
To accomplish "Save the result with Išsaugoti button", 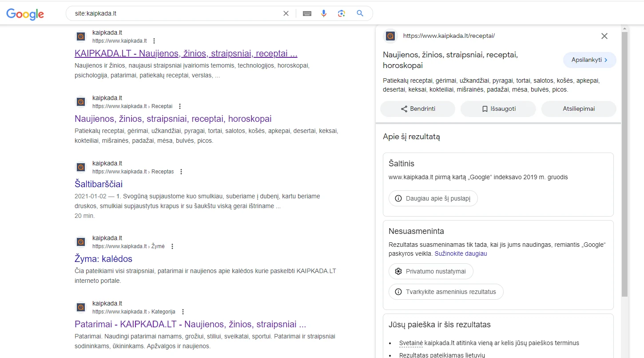I will coord(498,109).
